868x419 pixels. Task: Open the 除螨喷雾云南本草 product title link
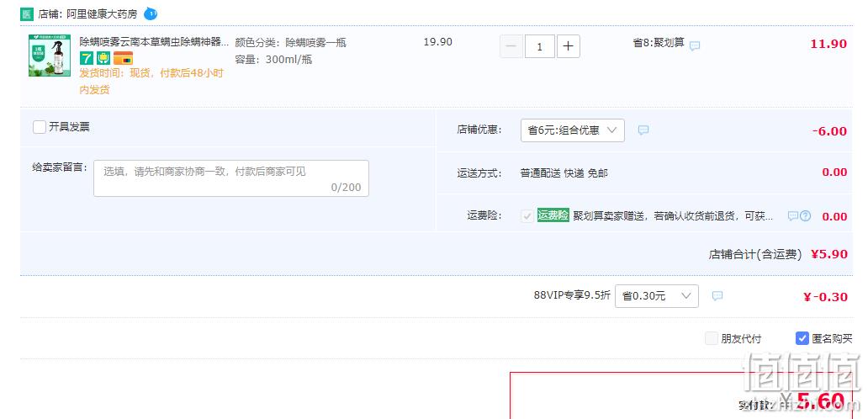[154, 41]
